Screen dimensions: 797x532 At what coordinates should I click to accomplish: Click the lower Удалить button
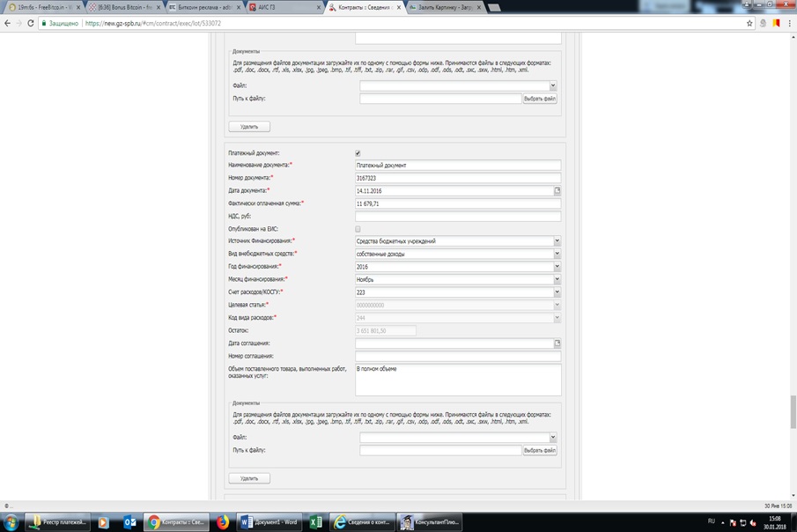tap(249, 478)
